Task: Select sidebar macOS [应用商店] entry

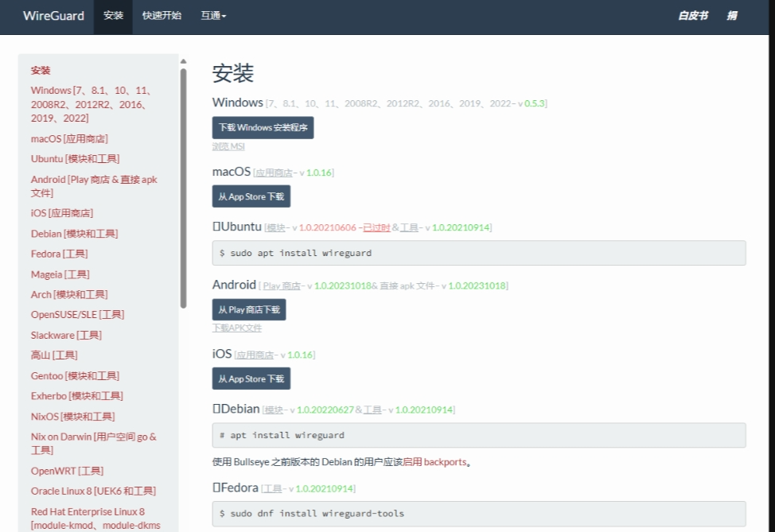Action: tap(69, 139)
